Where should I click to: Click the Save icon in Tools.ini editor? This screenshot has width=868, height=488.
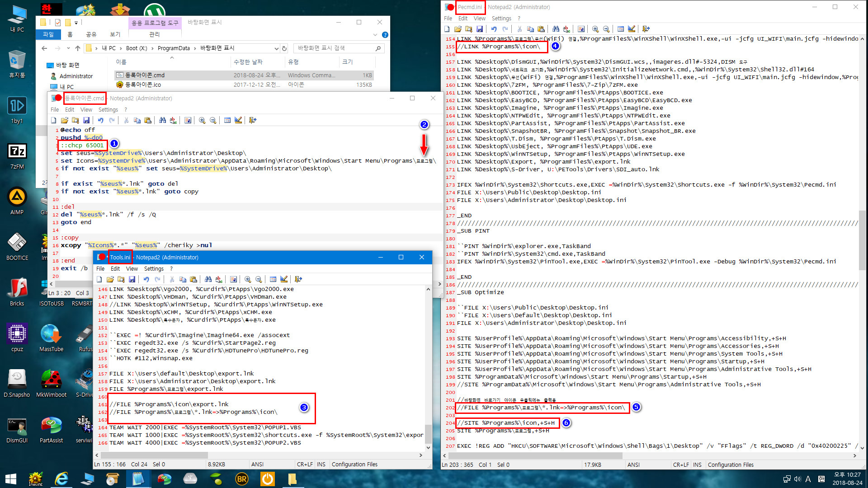coord(133,279)
